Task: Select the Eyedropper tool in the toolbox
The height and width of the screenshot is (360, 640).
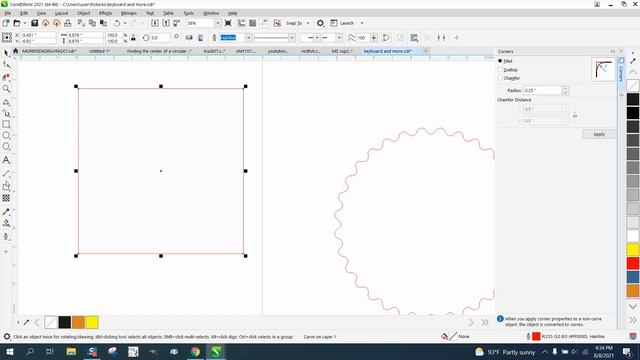Action: click(6, 211)
